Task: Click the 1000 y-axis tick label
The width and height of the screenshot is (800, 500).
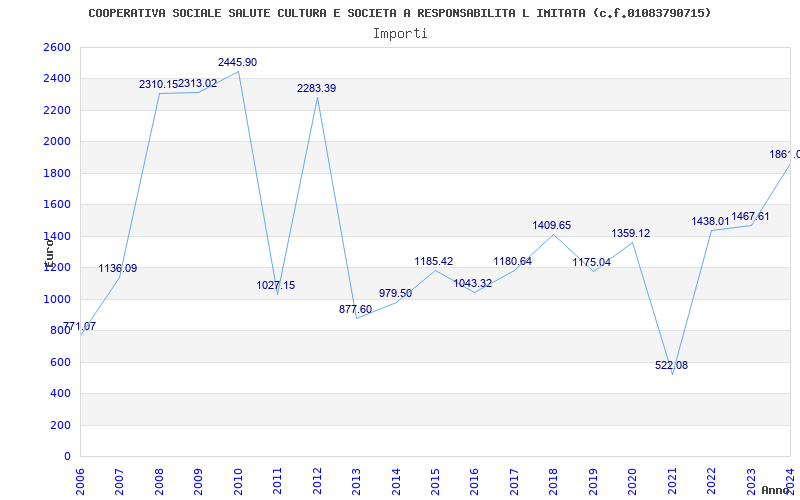Action: [57, 299]
